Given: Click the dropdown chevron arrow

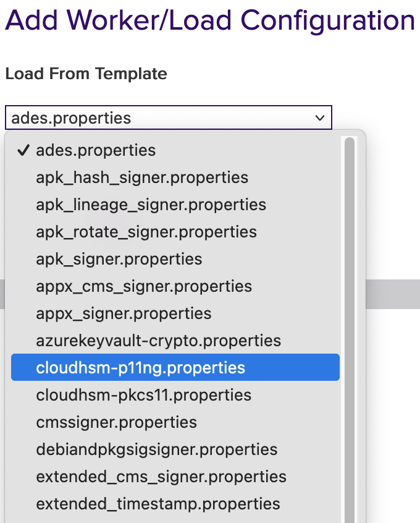Looking at the screenshot, I should pos(319,117).
